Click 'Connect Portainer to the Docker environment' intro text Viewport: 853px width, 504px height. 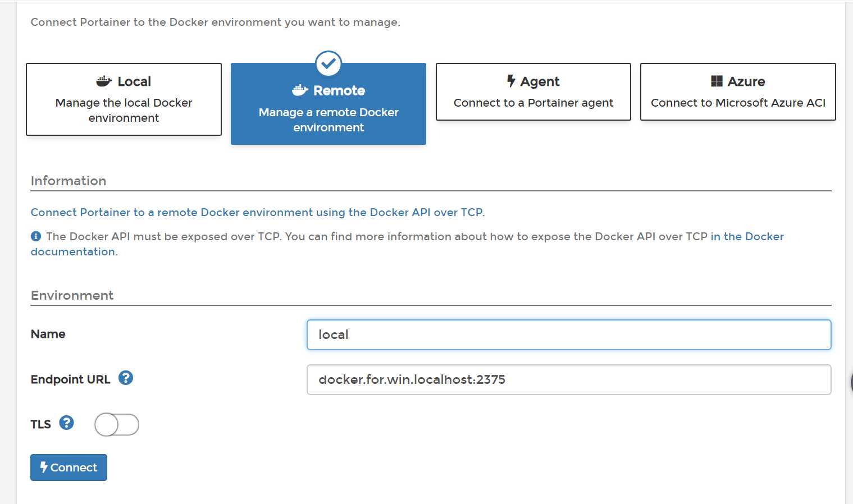[216, 22]
